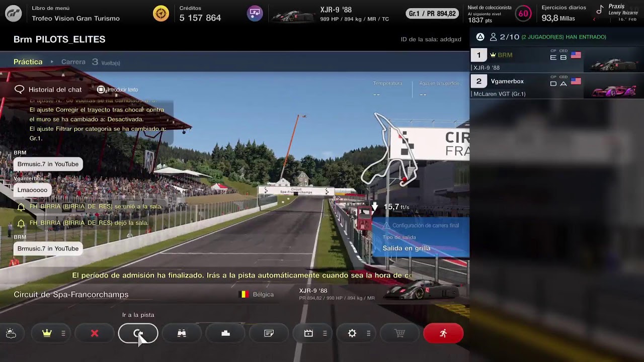Click the XJR-9 '88 car image at bottom

pos(422,291)
